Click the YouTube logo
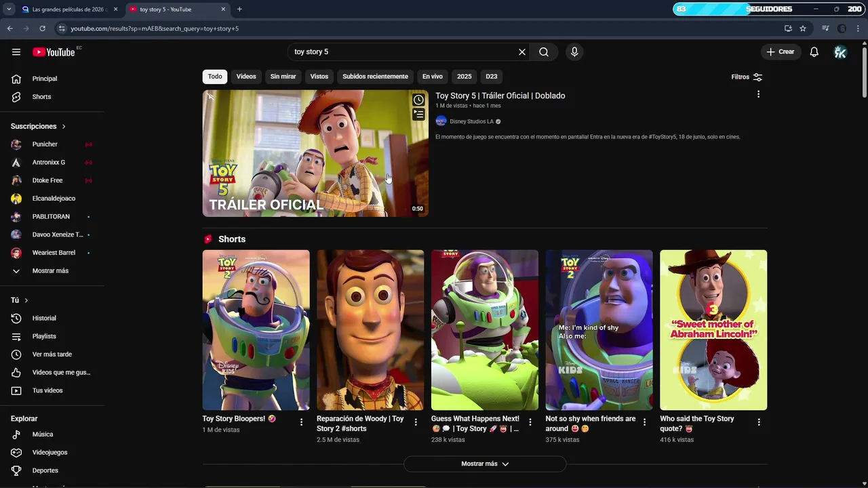 point(54,52)
